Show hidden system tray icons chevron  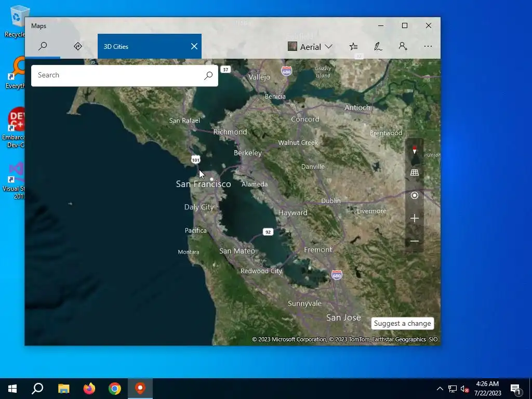coord(440,389)
